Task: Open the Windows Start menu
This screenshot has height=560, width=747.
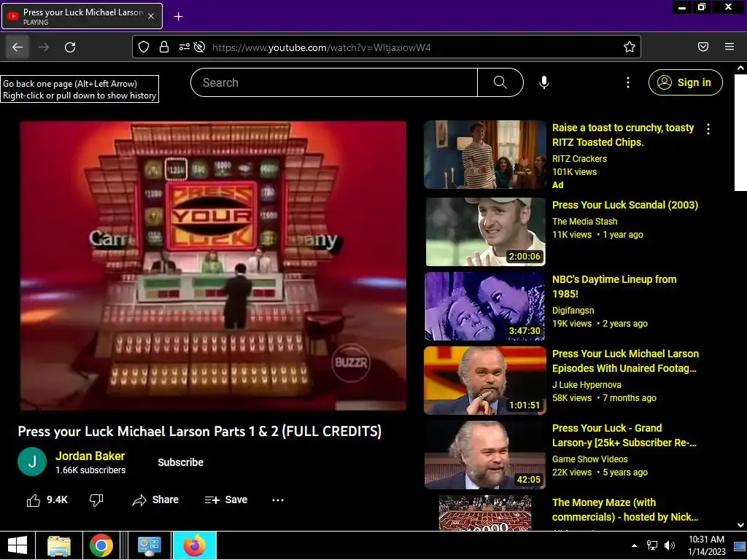Action: point(18,545)
